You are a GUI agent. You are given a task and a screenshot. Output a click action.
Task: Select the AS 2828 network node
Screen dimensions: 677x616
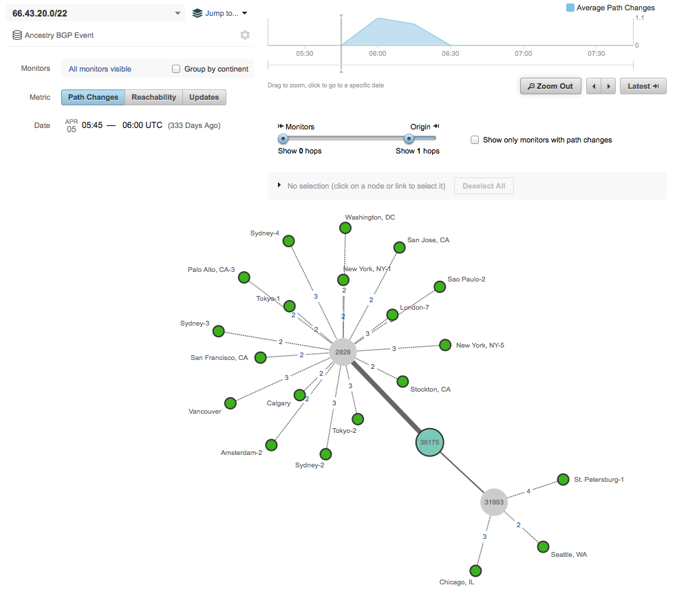[x=343, y=352]
